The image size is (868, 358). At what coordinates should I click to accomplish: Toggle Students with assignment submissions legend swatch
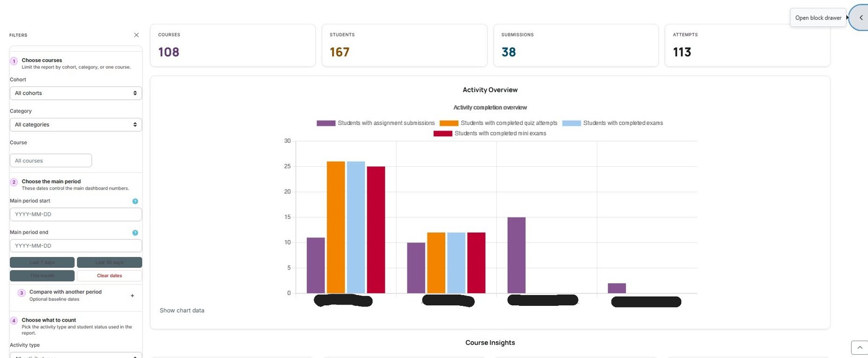coord(326,123)
